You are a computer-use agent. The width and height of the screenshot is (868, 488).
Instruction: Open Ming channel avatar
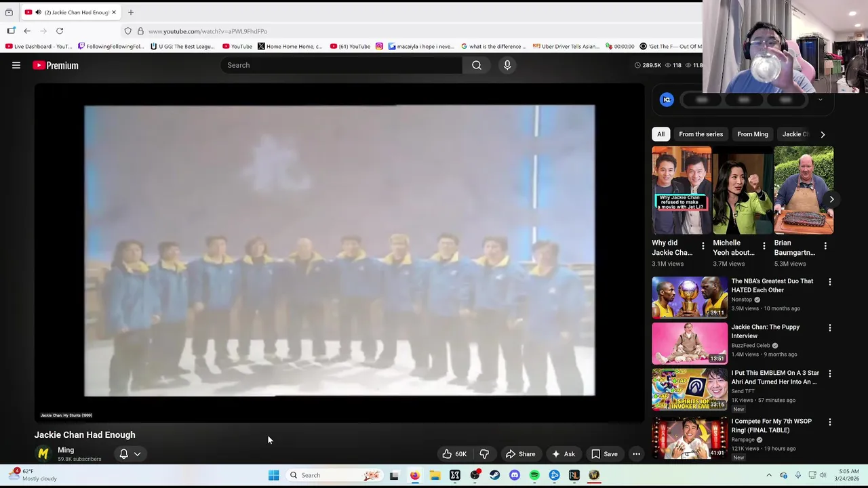43,453
